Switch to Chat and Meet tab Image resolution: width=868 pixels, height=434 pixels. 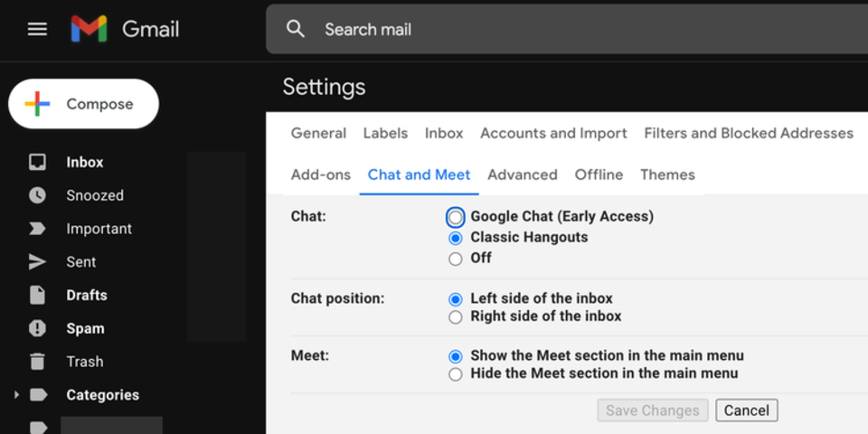(x=419, y=175)
